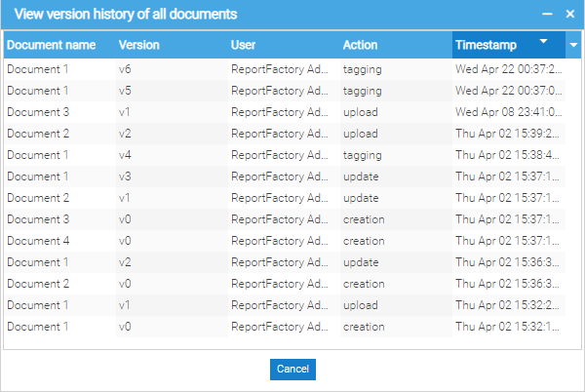Cancel the version history dialog
Image resolution: width=585 pixels, height=392 pixels.
coord(292,370)
